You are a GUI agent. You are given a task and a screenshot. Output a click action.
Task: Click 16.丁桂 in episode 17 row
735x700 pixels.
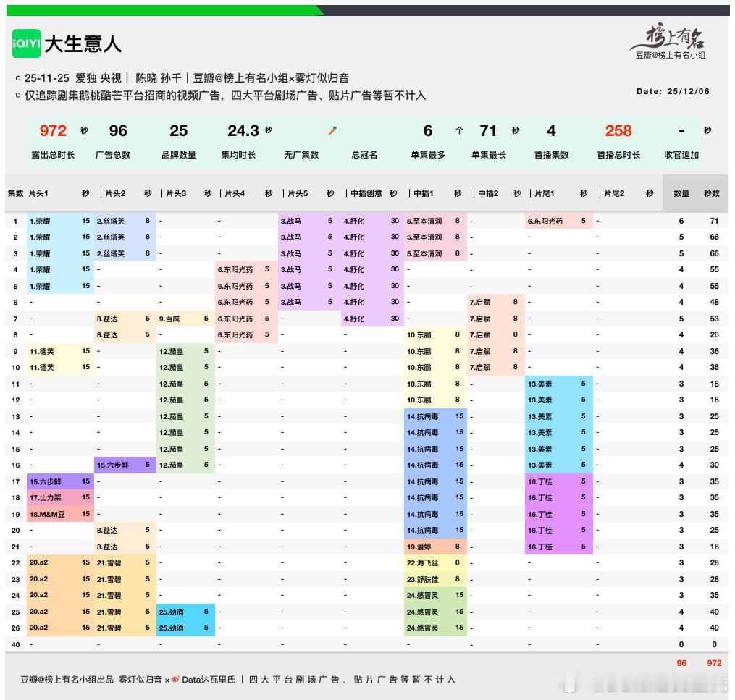coord(559,481)
